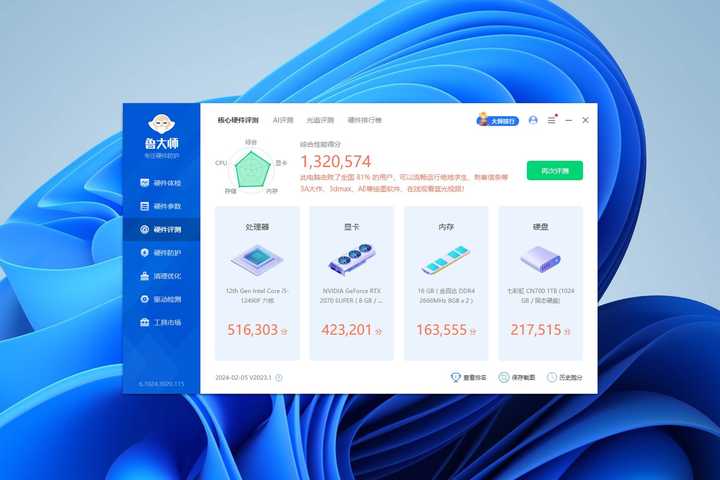The width and height of the screenshot is (720, 480).
Task: Switch to the 硬件排行榜 tab
Action: (x=365, y=120)
